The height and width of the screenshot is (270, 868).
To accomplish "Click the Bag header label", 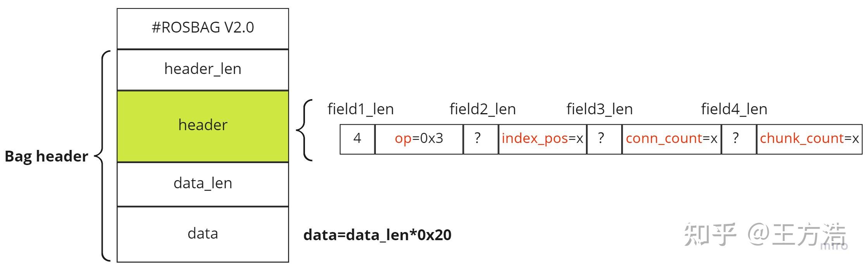I will [46, 156].
